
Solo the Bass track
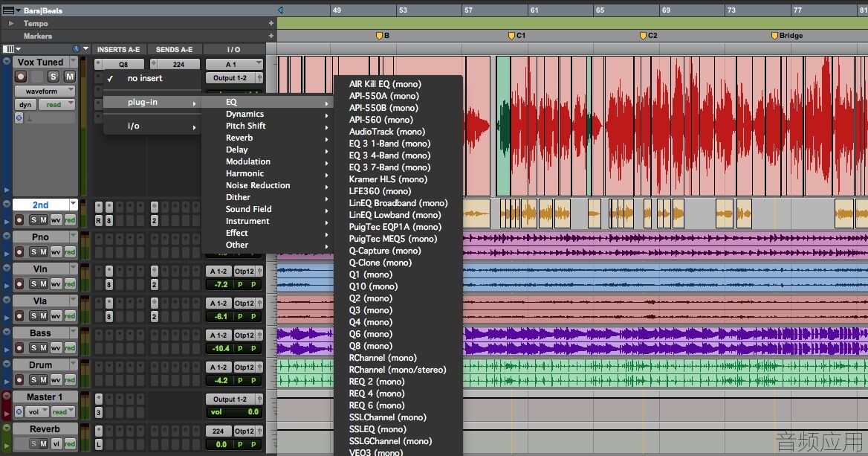(33, 348)
